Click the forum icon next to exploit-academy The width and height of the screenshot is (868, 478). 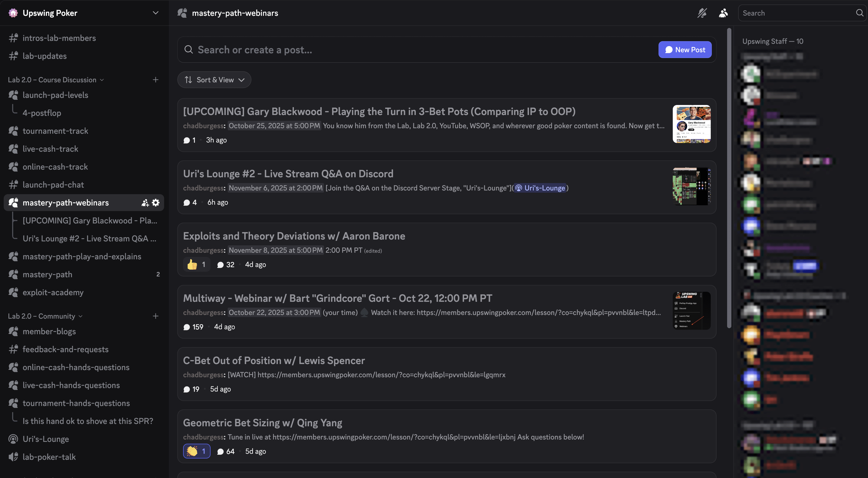pyautogui.click(x=13, y=292)
